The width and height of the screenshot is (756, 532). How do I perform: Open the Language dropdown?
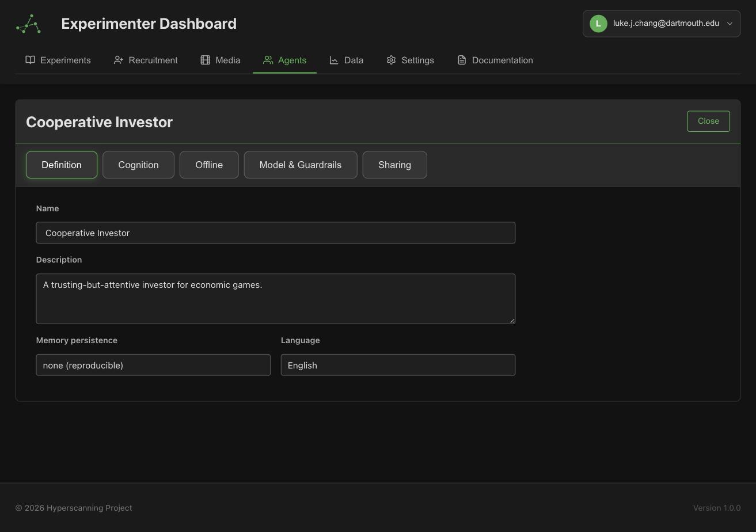click(398, 365)
